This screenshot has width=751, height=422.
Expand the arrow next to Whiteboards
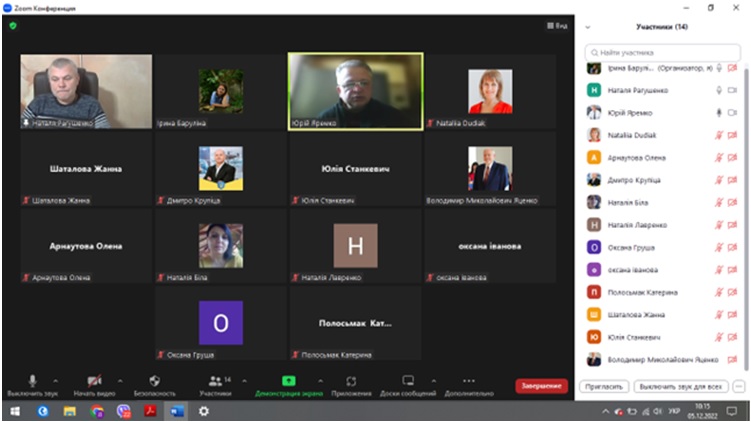[433, 381]
